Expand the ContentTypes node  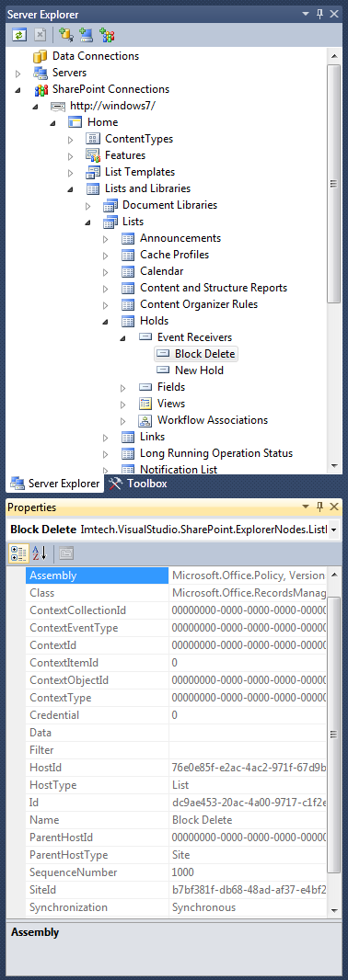pos(71,140)
